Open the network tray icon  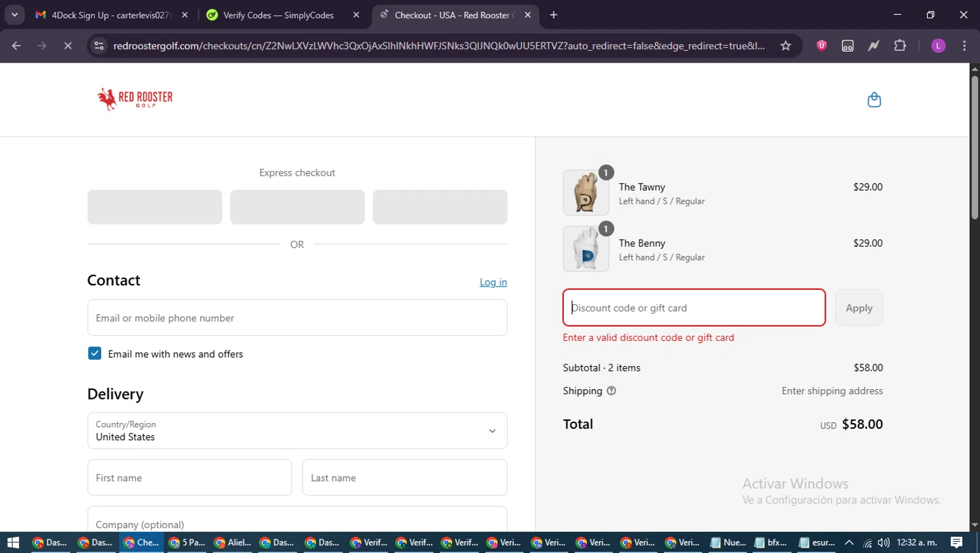tap(867, 543)
